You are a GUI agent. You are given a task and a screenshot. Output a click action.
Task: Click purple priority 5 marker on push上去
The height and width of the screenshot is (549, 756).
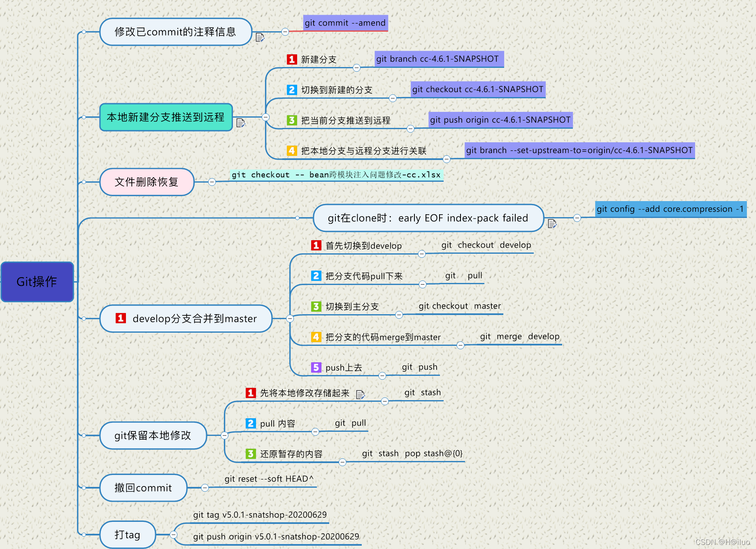click(316, 367)
